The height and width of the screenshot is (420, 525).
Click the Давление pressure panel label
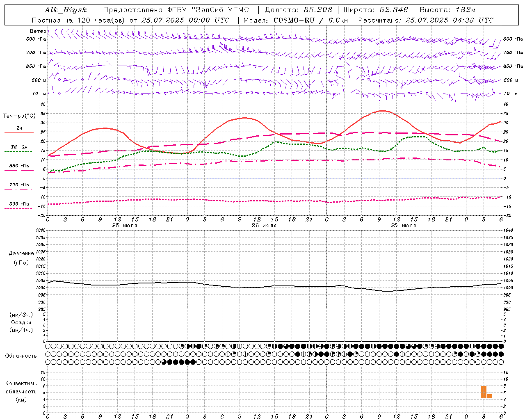click(21, 253)
